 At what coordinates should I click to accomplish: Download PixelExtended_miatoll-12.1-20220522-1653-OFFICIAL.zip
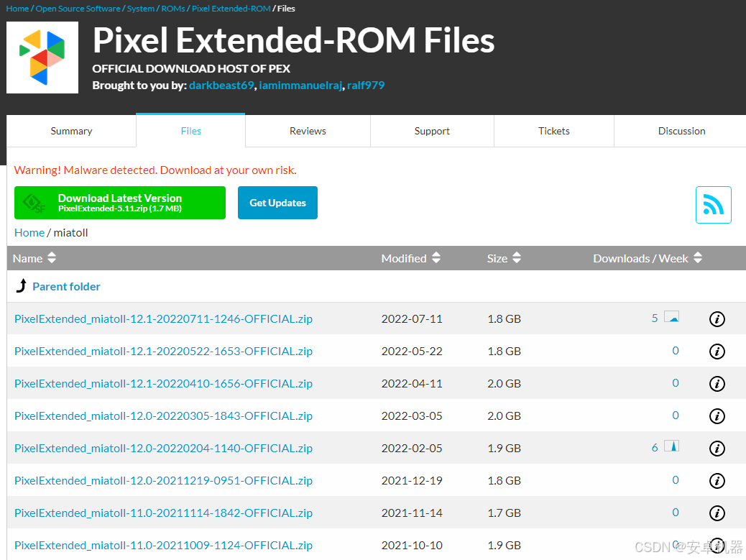(163, 351)
